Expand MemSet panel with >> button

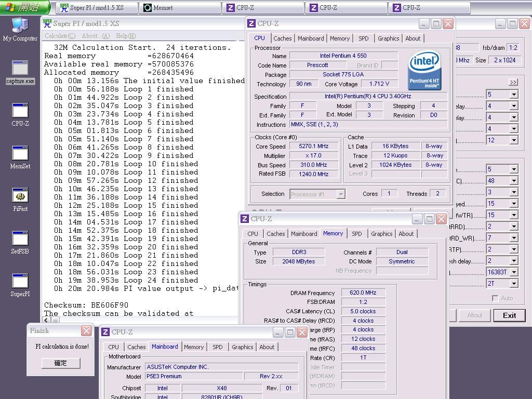click(513, 83)
